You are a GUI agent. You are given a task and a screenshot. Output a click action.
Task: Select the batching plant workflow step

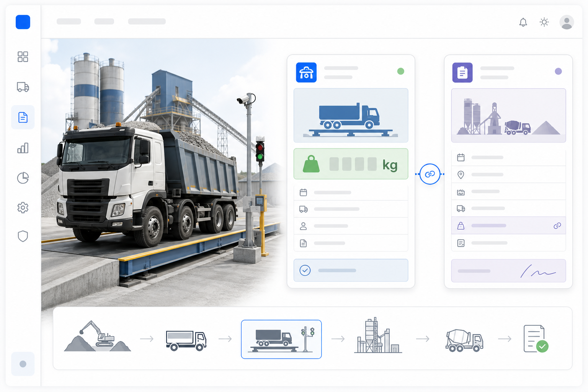(378, 335)
